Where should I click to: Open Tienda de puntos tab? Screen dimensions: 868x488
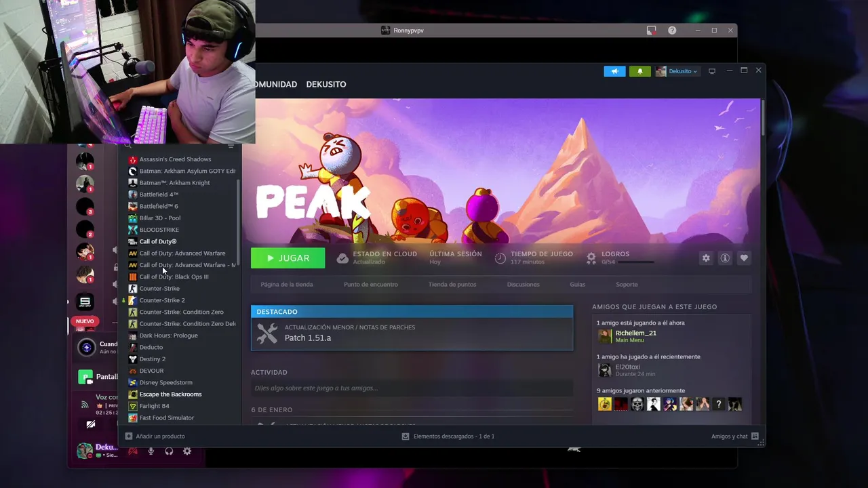click(452, 285)
